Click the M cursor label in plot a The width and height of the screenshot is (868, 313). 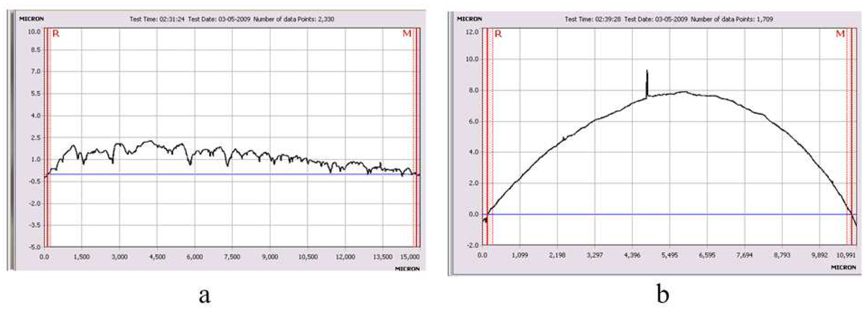pos(407,34)
